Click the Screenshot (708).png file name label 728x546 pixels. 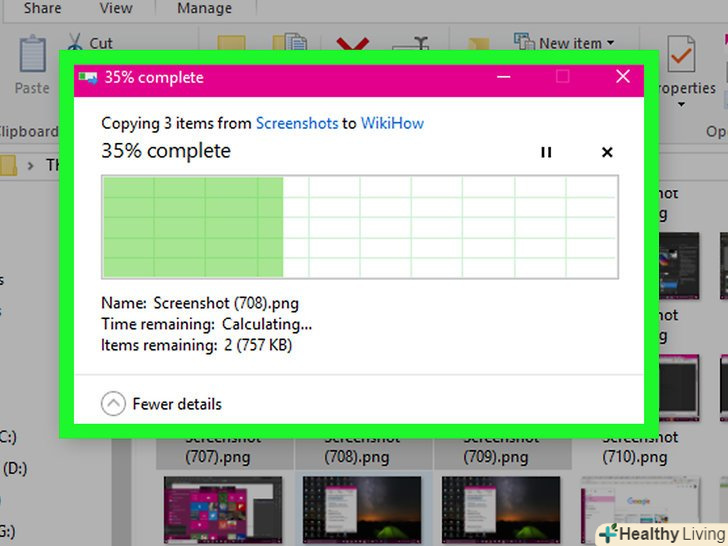coord(357,451)
